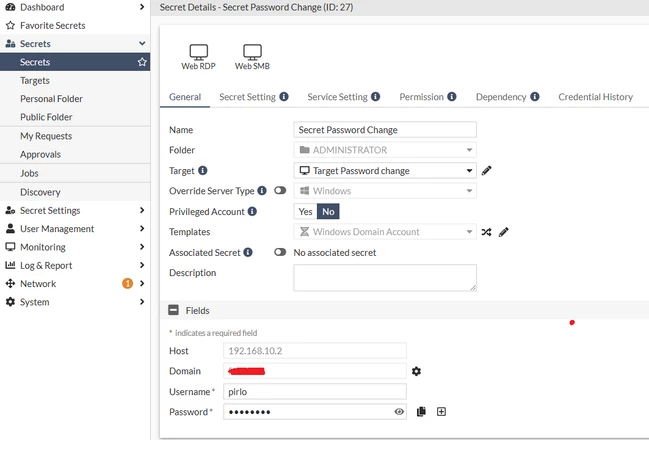Click the Target info icon
The width and height of the screenshot is (649, 466).
(203, 171)
